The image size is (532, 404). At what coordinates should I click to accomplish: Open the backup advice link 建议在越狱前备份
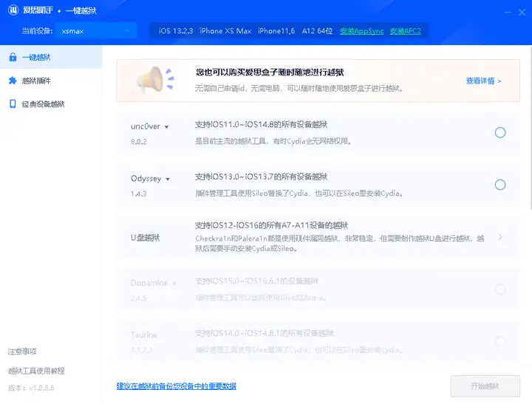point(177,386)
